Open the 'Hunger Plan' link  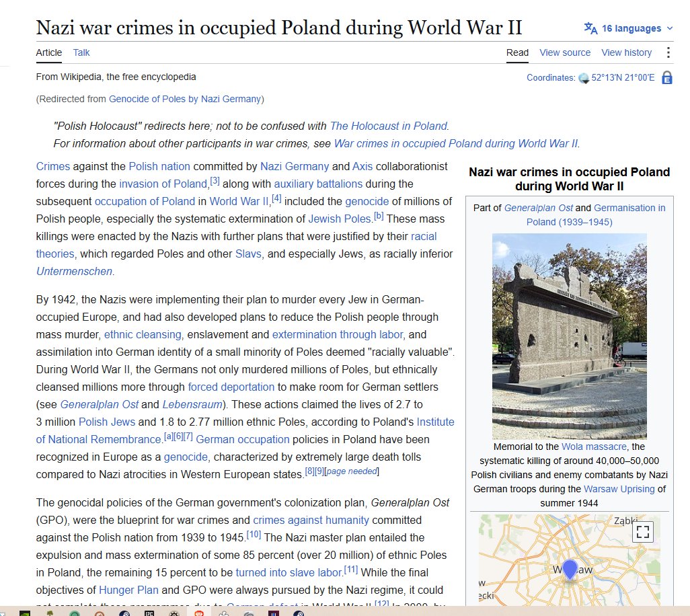pos(128,590)
